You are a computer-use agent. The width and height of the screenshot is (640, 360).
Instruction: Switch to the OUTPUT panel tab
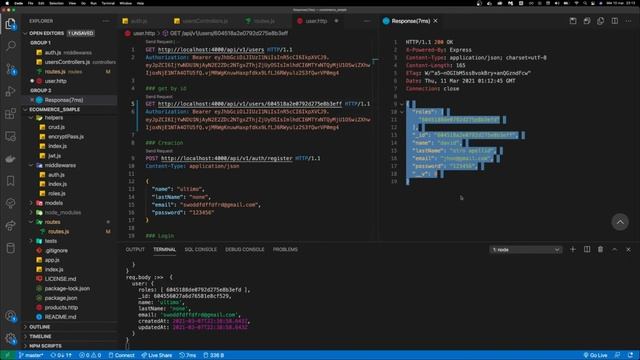(135, 249)
